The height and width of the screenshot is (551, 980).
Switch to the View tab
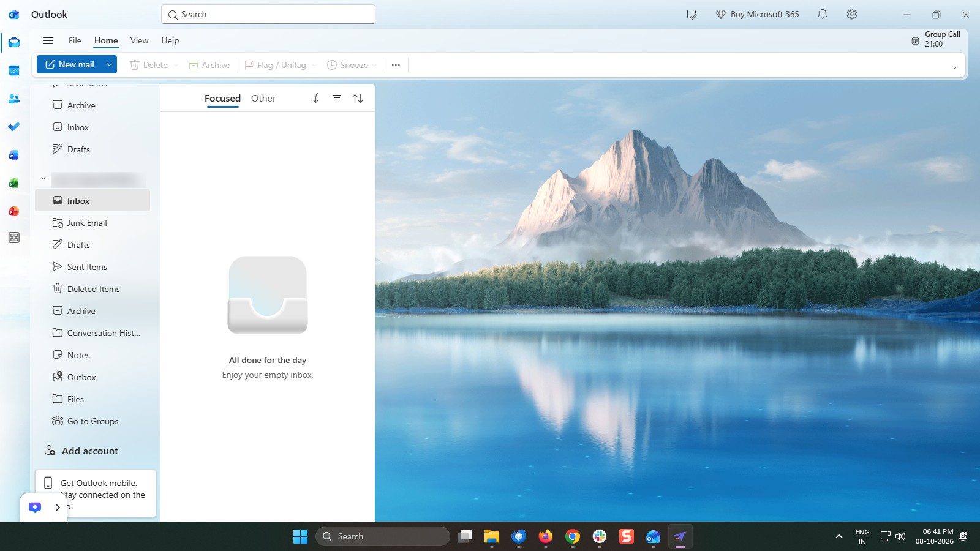tap(139, 40)
